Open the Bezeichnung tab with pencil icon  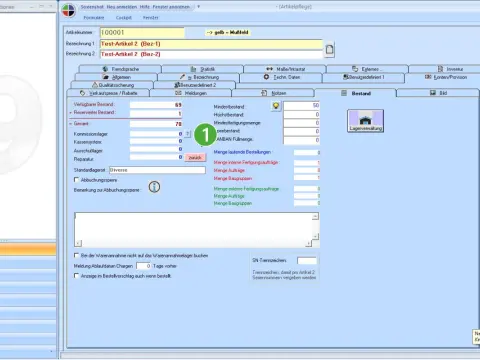click(199, 77)
